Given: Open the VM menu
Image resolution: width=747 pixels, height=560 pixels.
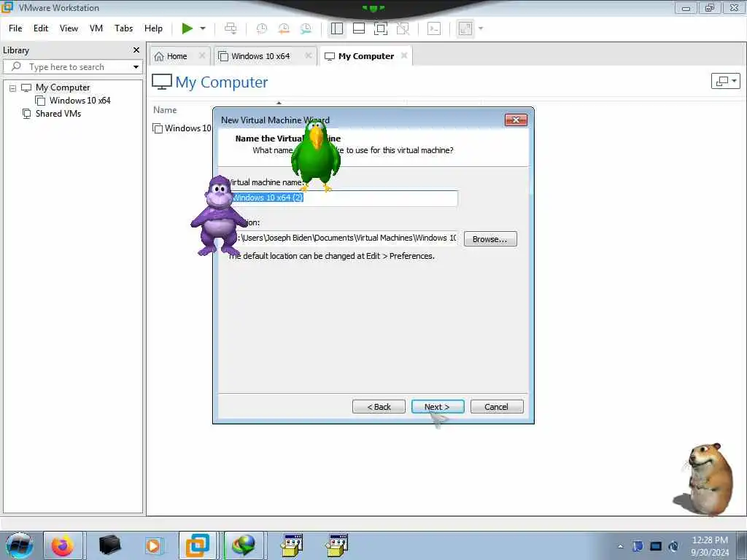Looking at the screenshot, I should [x=96, y=28].
